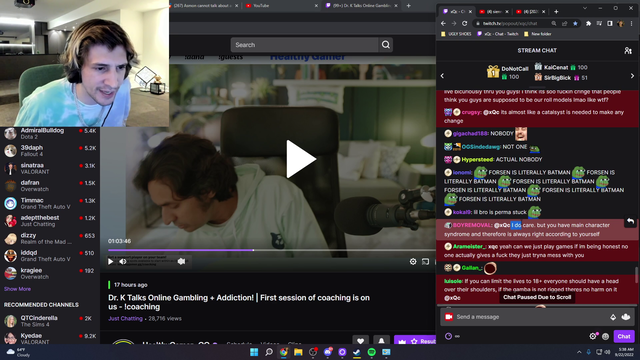Click username kokal9 in chat
The width and height of the screenshot is (640, 360).
(x=462, y=212)
